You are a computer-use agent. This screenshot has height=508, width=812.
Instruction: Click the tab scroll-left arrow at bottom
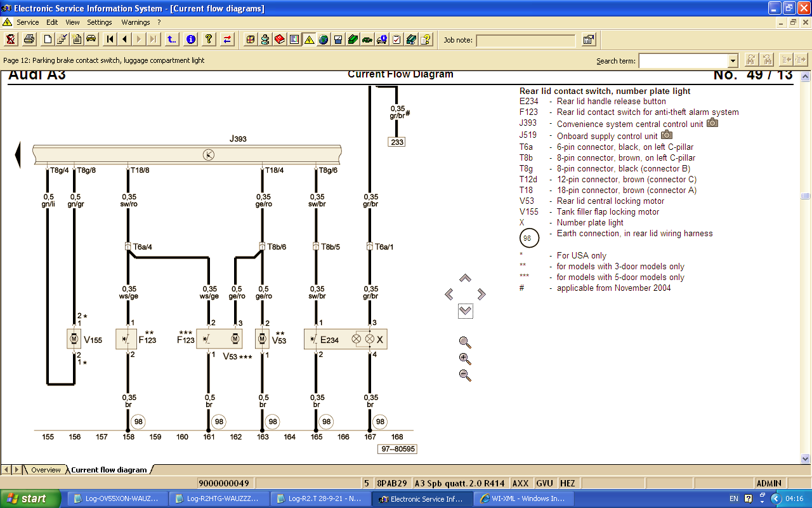(6, 470)
